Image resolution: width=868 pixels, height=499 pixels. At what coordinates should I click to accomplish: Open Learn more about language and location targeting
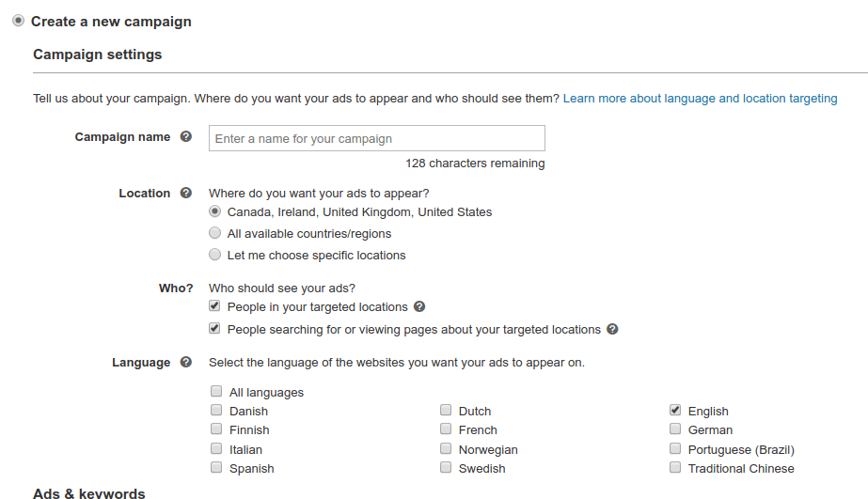tap(701, 99)
